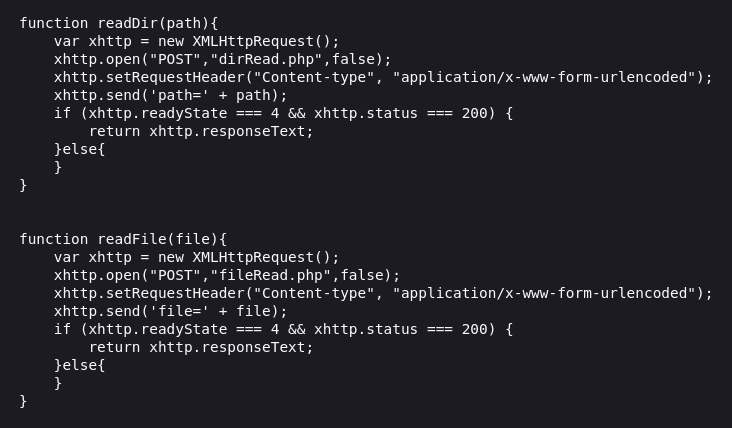Click xhttp.status in readFile's if statement
This screenshot has height=428, width=732.
point(366,330)
